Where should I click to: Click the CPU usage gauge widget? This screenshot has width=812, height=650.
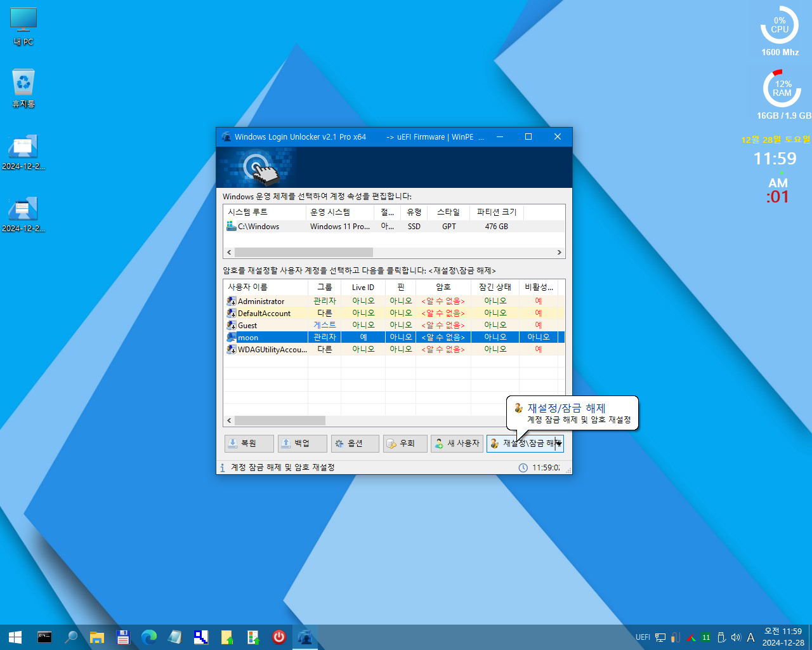(780, 25)
